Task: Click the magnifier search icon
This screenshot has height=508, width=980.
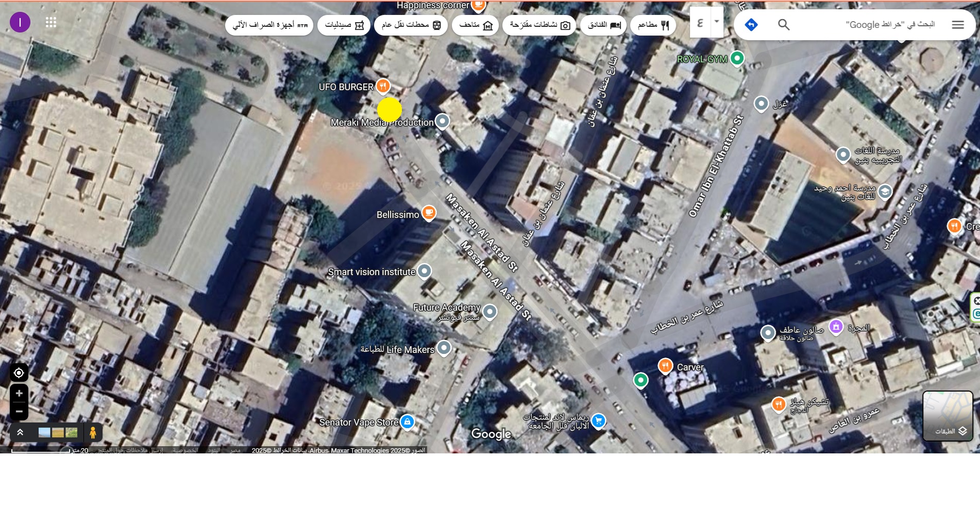Action: [784, 25]
